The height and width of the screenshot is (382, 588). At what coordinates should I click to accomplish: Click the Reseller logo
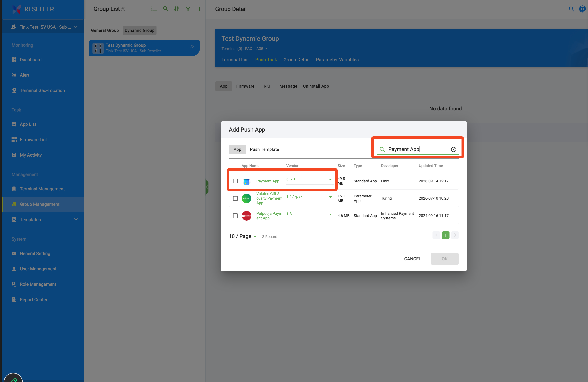[x=17, y=9]
